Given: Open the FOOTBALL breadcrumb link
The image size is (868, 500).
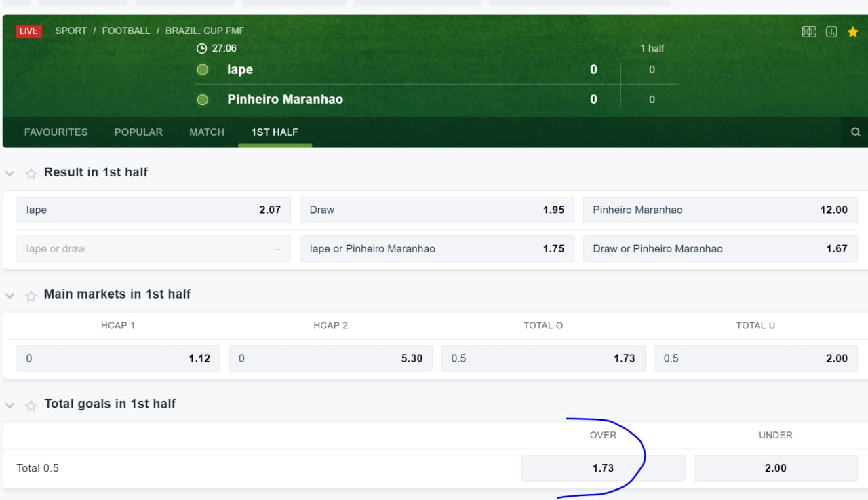Looking at the screenshot, I should pyautogui.click(x=126, y=31).
